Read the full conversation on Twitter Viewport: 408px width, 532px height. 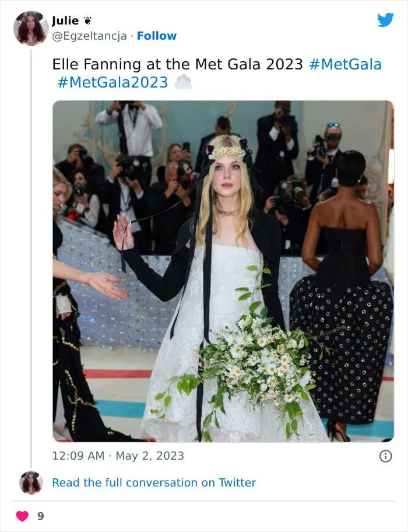[x=154, y=482]
